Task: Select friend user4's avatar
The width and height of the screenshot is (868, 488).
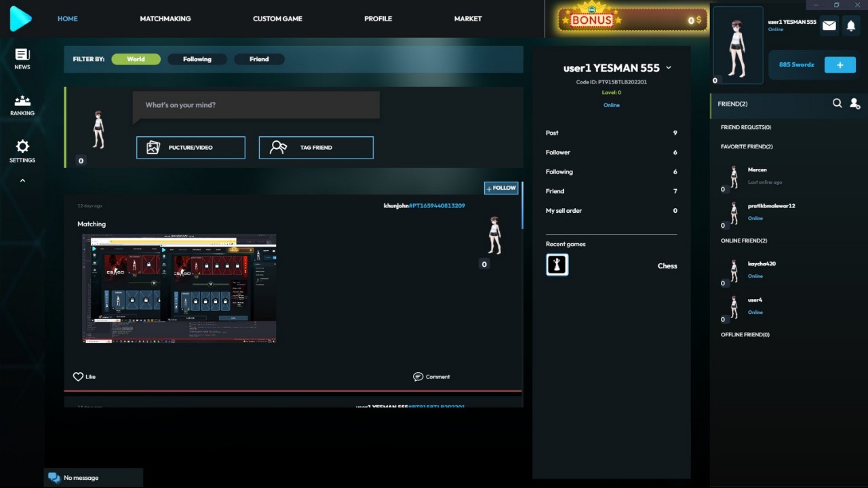Action: (x=733, y=307)
